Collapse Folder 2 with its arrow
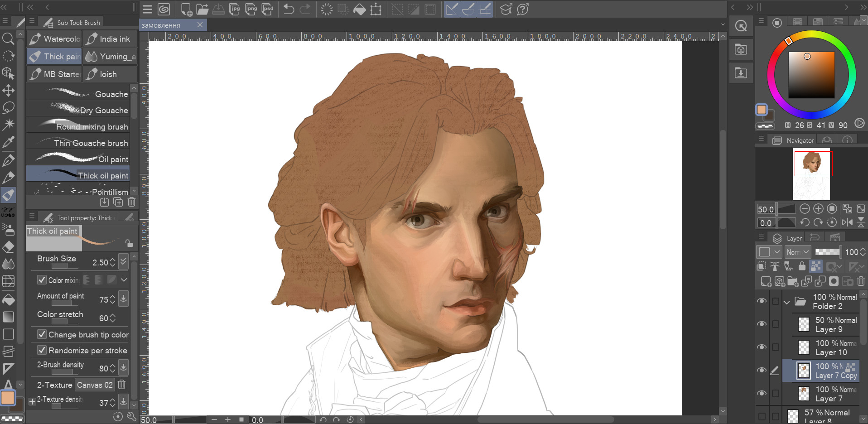The image size is (868, 424). click(787, 302)
